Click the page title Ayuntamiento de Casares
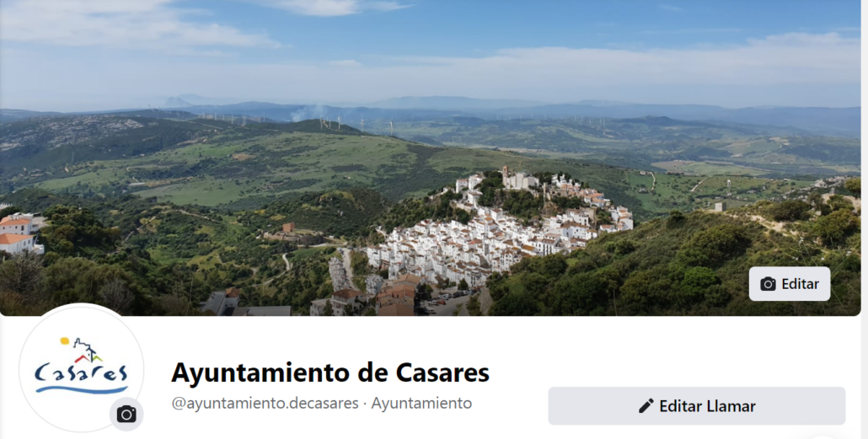Screen dimensions: 868x439 coord(330,372)
